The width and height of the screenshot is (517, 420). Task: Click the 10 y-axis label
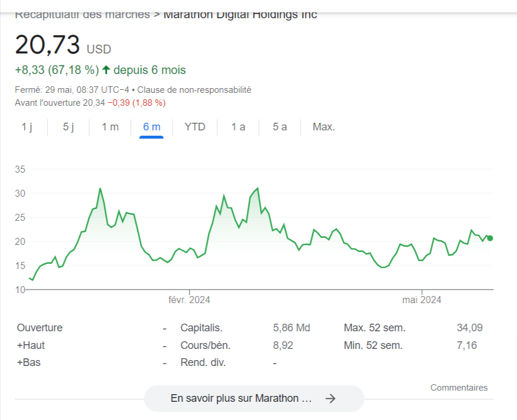20,290
